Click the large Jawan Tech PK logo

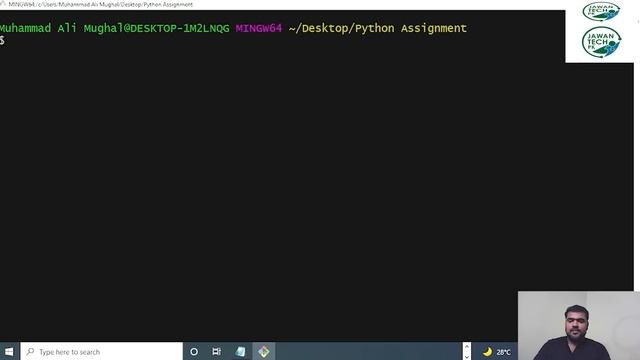click(x=601, y=42)
